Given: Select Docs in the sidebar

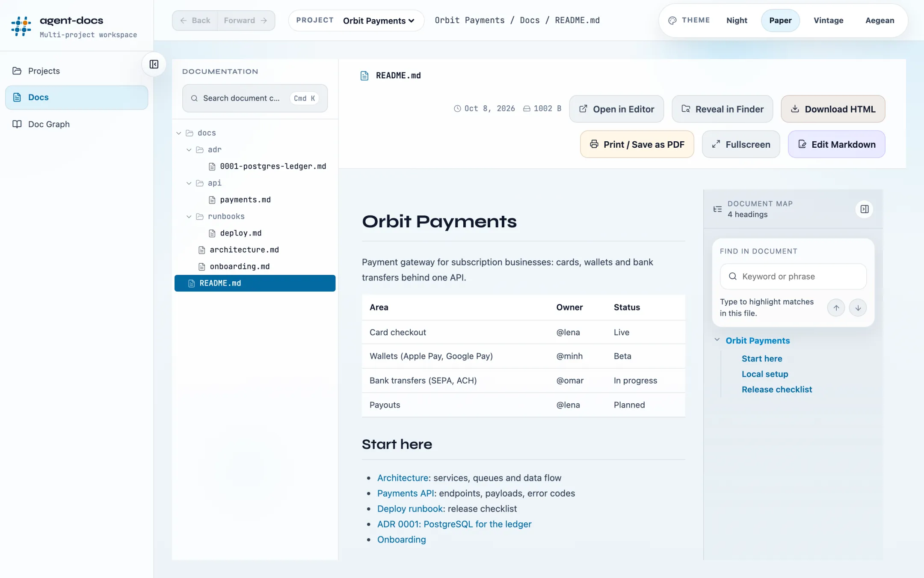Looking at the screenshot, I should coord(77,97).
